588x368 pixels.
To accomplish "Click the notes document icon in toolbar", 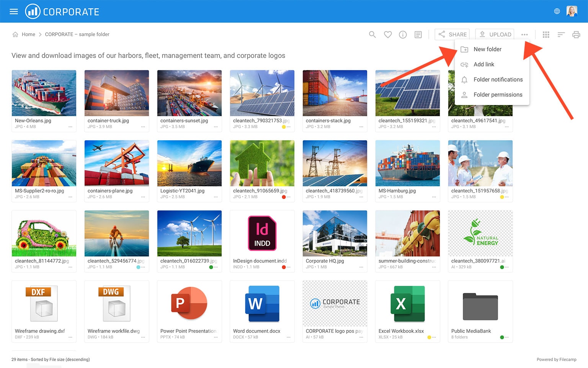I will [418, 34].
